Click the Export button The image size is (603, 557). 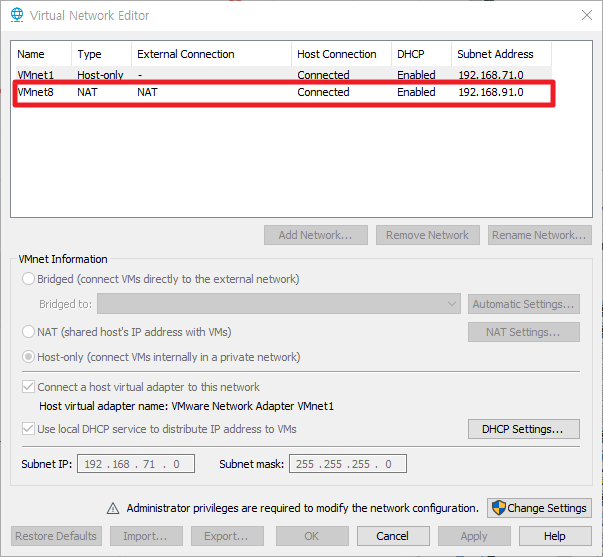(x=227, y=536)
